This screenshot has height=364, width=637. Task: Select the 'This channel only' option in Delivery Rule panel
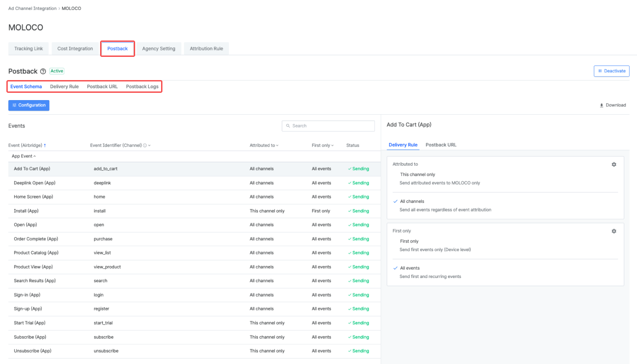tap(417, 174)
